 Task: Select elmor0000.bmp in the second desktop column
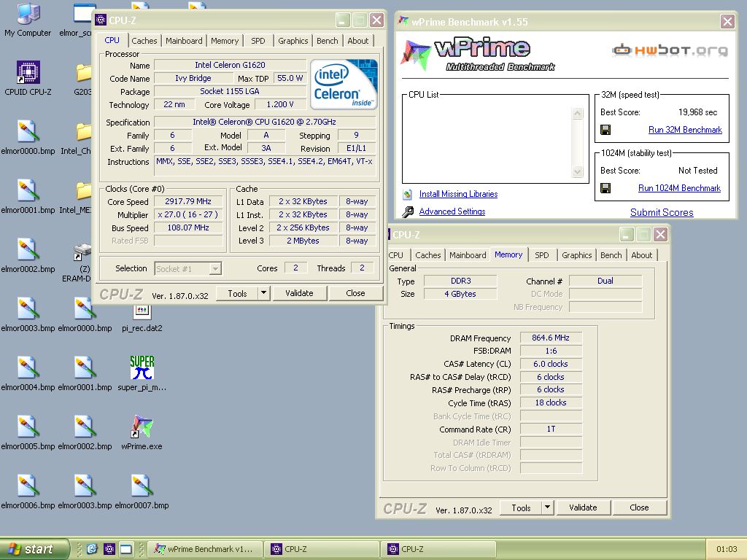[85, 314]
